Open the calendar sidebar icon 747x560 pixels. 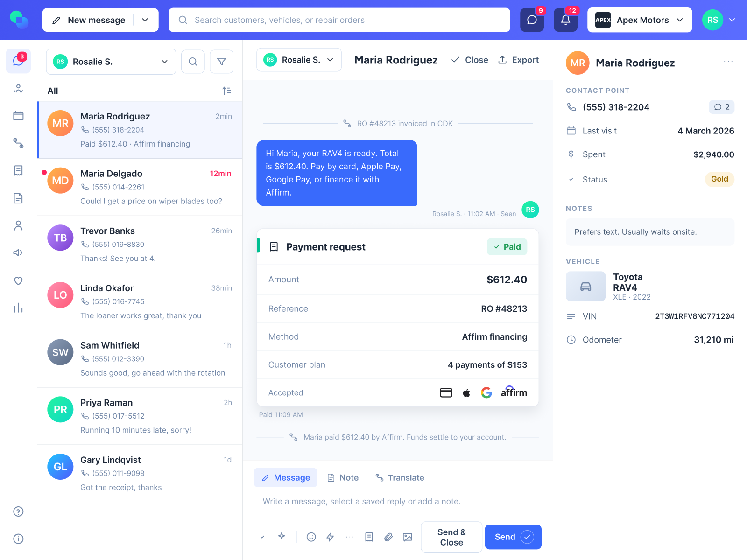[x=18, y=116]
